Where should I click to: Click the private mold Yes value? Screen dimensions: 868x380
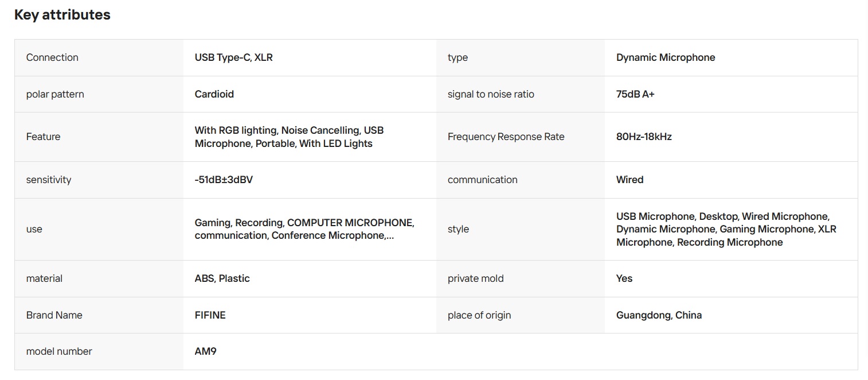pos(624,278)
